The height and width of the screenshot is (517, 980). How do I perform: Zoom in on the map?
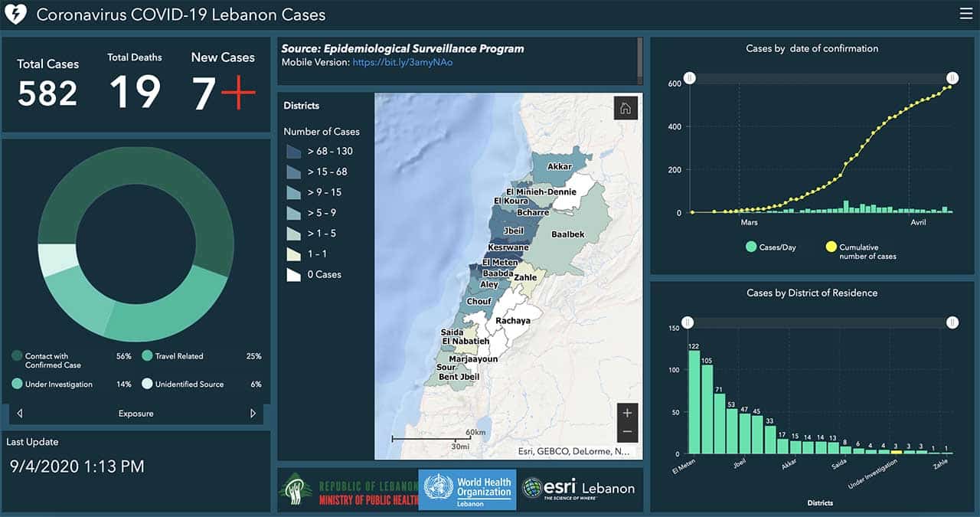tap(627, 414)
